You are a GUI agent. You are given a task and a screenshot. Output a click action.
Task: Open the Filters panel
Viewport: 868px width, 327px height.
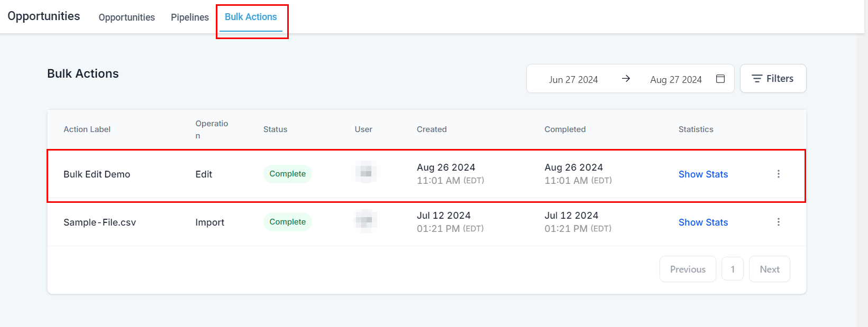[773, 79]
